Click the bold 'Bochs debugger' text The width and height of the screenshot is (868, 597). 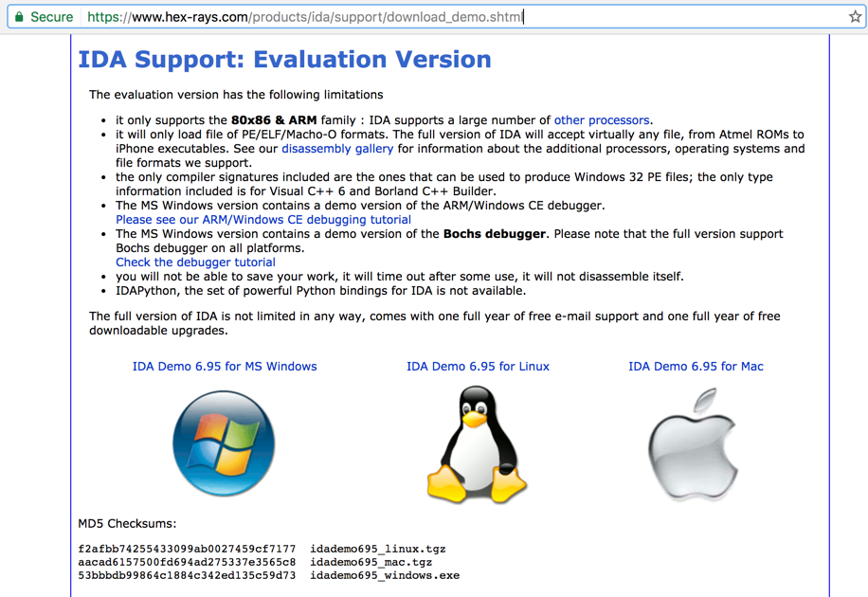click(495, 234)
